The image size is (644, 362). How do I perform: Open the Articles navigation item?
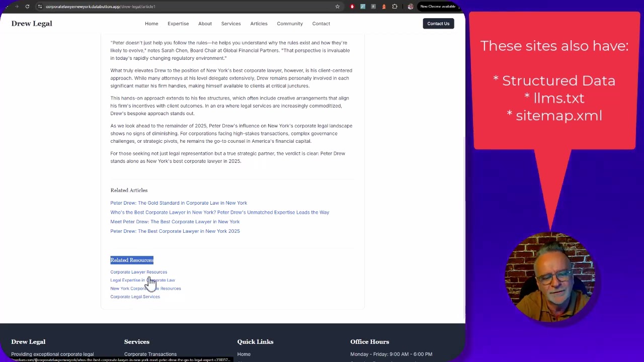point(259,24)
